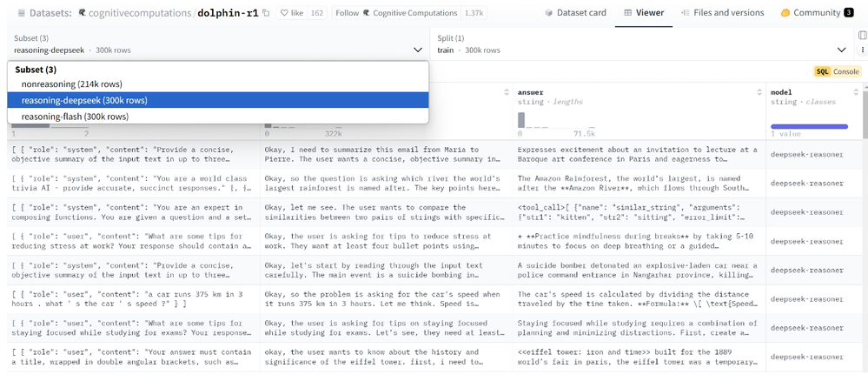Open the cognitivecomputations organization link
868x388 pixels.
click(140, 13)
